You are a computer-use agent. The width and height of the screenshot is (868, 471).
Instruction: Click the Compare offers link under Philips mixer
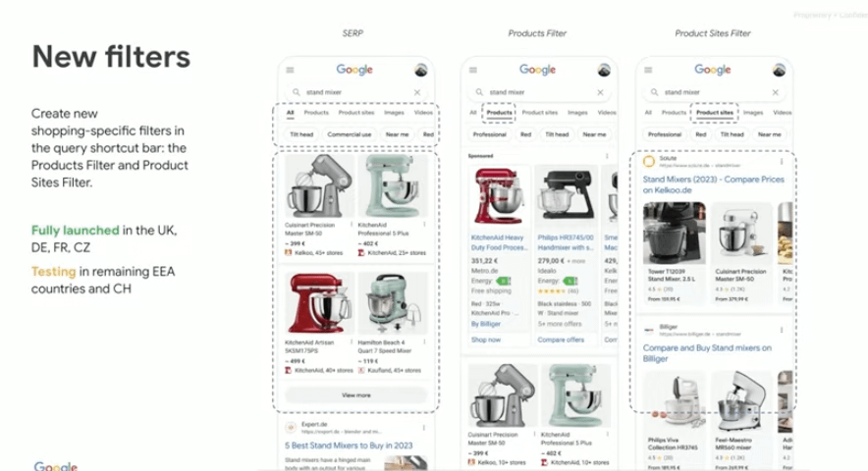click(561, 340)
